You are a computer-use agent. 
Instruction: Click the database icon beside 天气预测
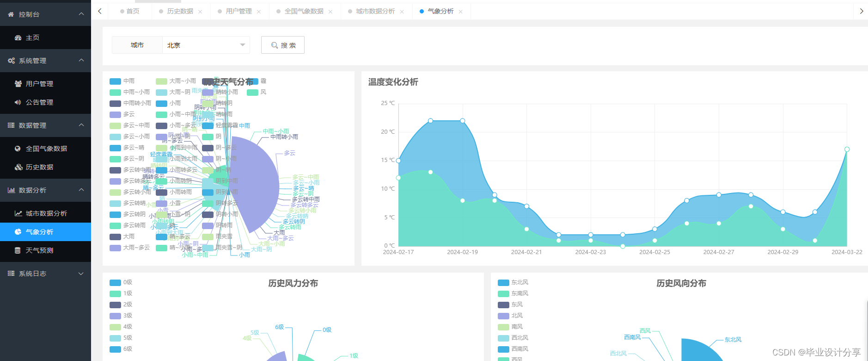pyautogui.click(x=18, y=250)
